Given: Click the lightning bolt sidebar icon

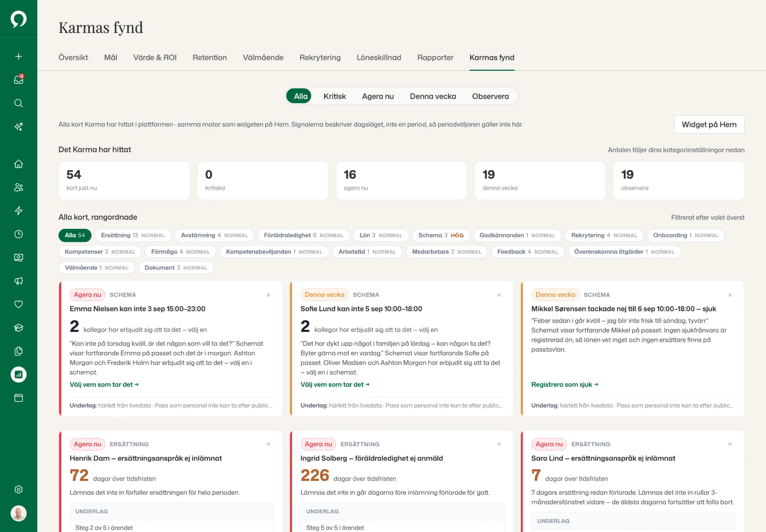Looking at the screenshot, I should (18, 211).
